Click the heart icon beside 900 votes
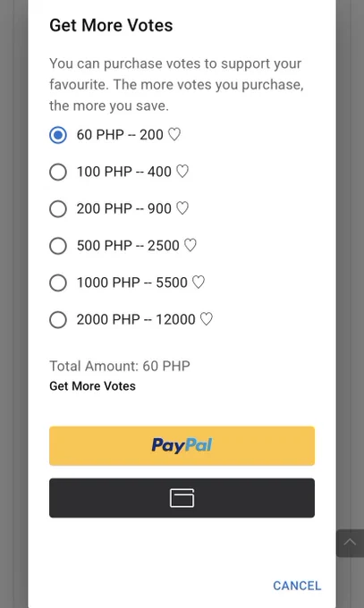The height and width of the screenshot is (608, 364). tap(182, 208)
